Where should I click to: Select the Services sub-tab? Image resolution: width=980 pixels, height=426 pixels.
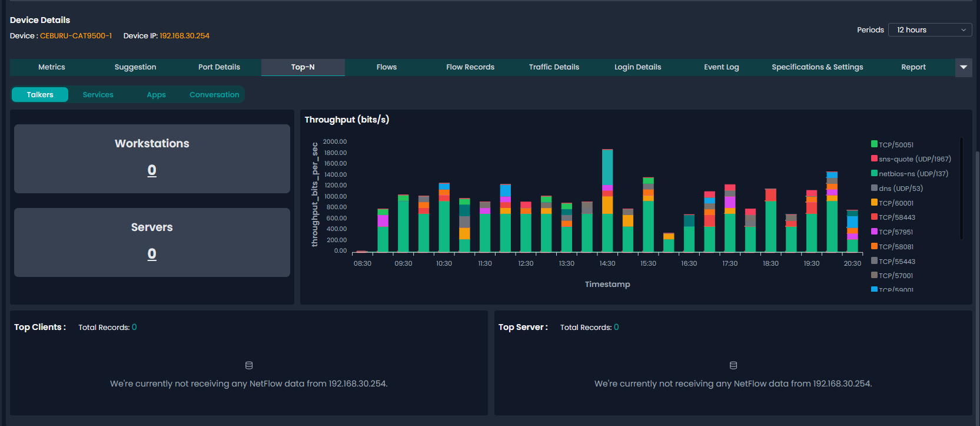pyautogui.click(x=98, y=95)
